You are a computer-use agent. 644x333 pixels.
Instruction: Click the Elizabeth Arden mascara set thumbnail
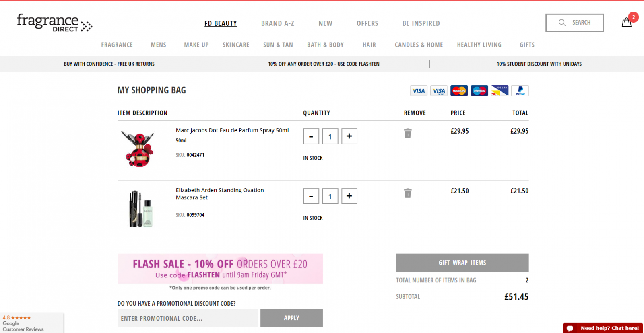click(x=140, y=209)
